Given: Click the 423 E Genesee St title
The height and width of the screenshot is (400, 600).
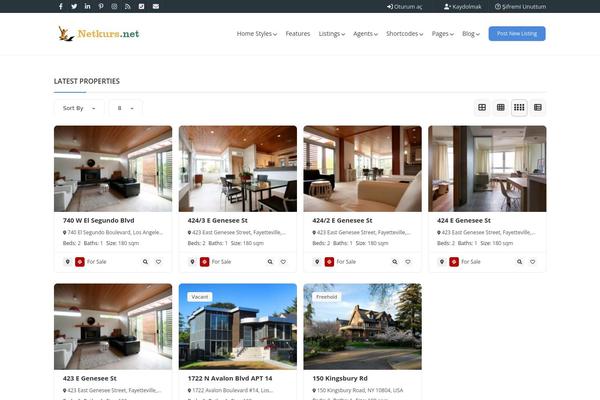Looking at the screenshot, I should (90, 378).
